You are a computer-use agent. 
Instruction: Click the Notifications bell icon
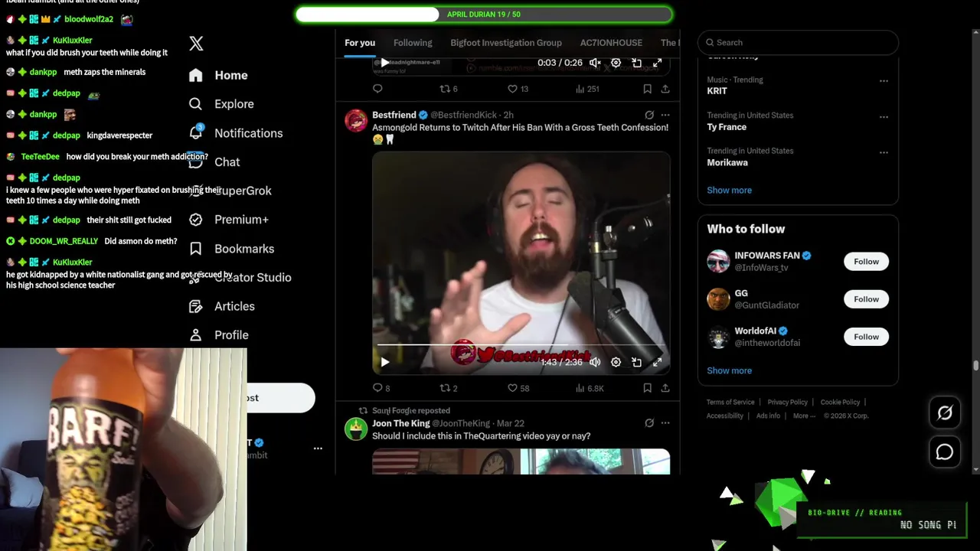(196, 132)
